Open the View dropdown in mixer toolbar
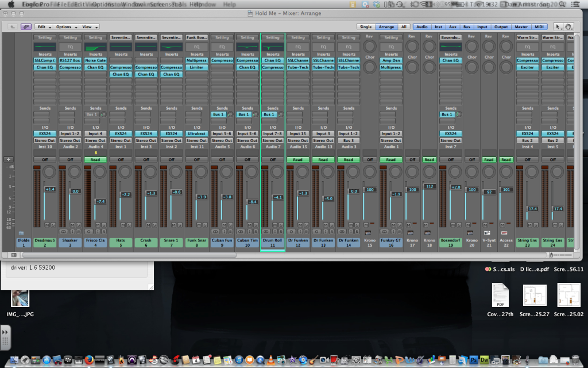588x368 pixels. 90,26
